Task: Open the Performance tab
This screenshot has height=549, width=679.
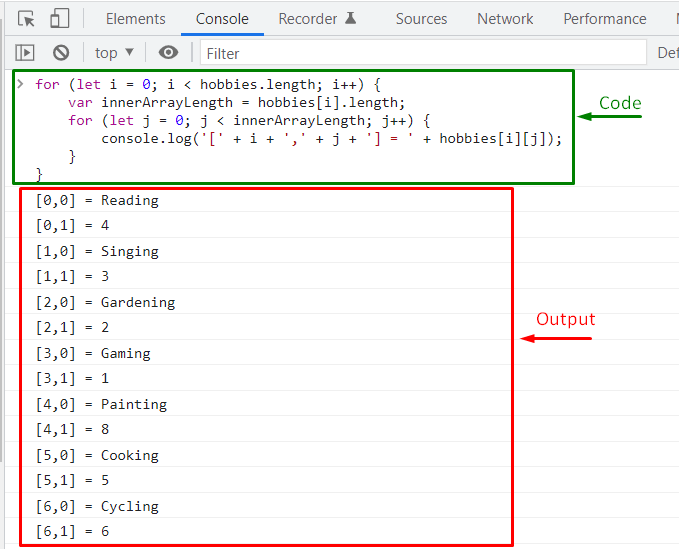Action: tap(605, 19)
